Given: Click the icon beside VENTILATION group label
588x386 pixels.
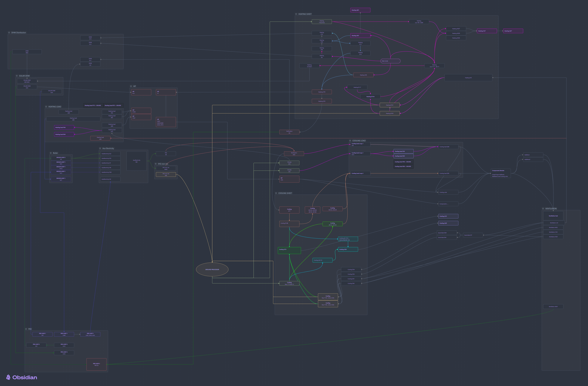Looking at the screenshot, I should click(543, 208).
